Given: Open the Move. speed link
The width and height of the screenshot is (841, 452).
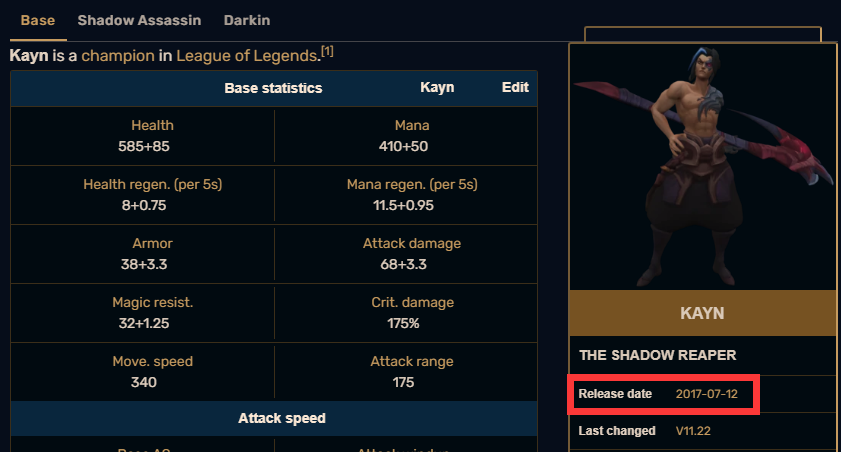Looking at the screenshot, I should (x=152, y=361).
